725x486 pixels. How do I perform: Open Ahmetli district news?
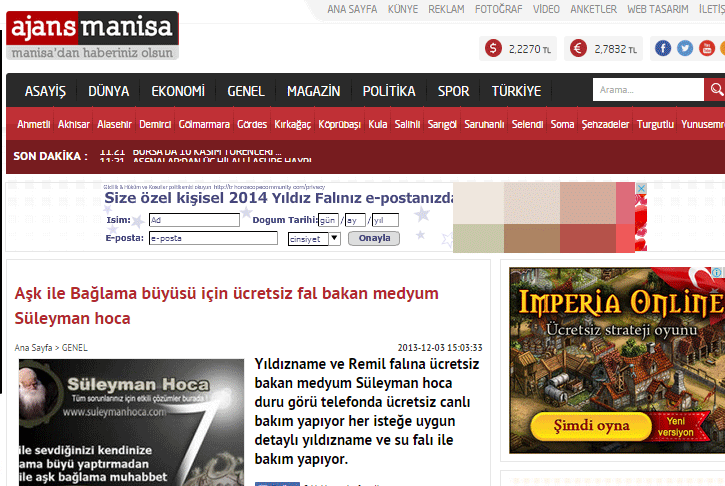[x=34, y=124]
